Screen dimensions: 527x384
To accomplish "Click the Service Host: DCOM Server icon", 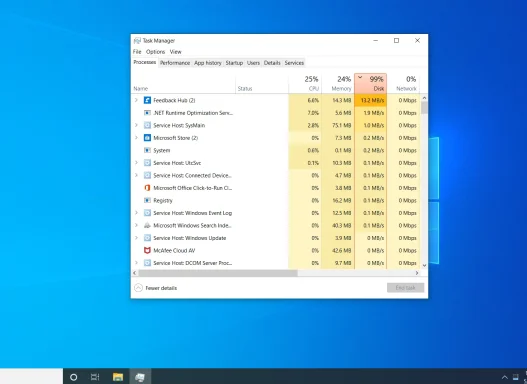I will coord(147,263).
